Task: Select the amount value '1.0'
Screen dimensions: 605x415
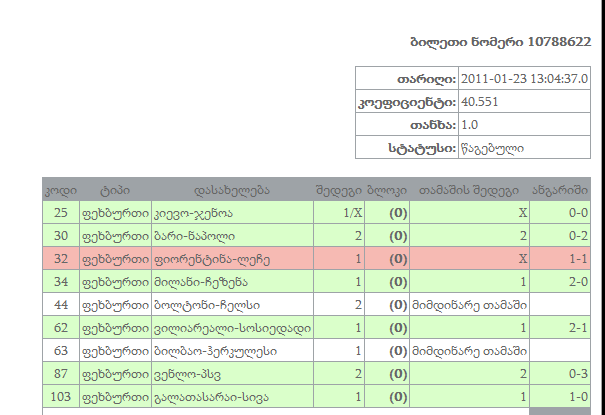Action: pyautogui.click(x=470, y=125)
